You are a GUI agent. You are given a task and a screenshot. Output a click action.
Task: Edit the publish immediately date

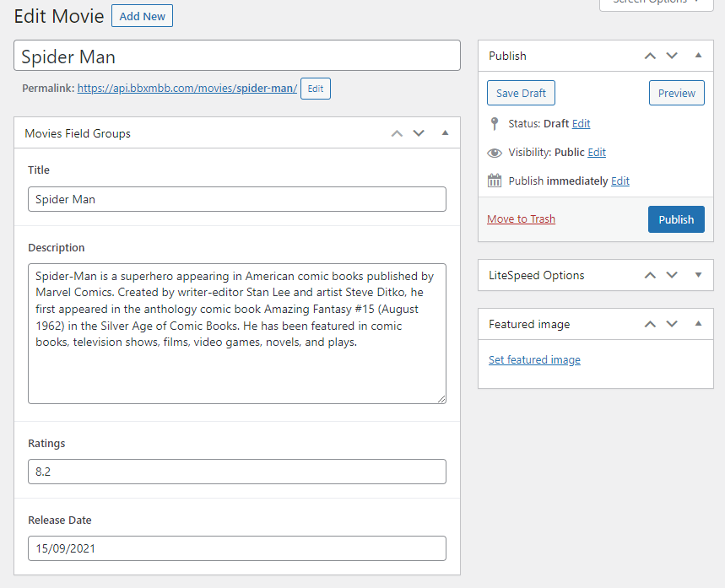coord(620,181)
